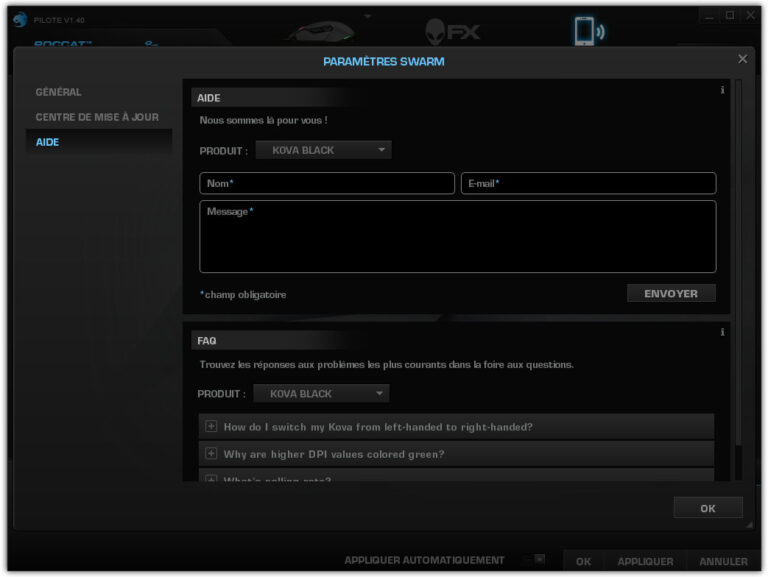Toggle the Appliquer Automatiquement checkbox

[539, 560]
